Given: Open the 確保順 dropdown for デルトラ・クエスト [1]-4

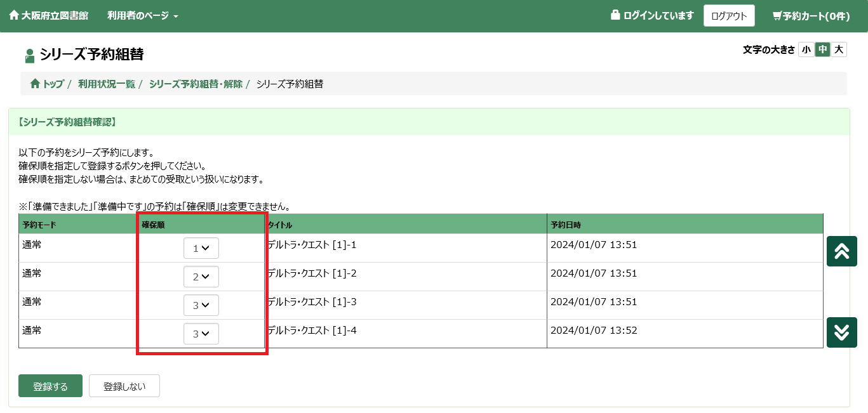Looking at the screenshot, I should click(x=201, y=334).
